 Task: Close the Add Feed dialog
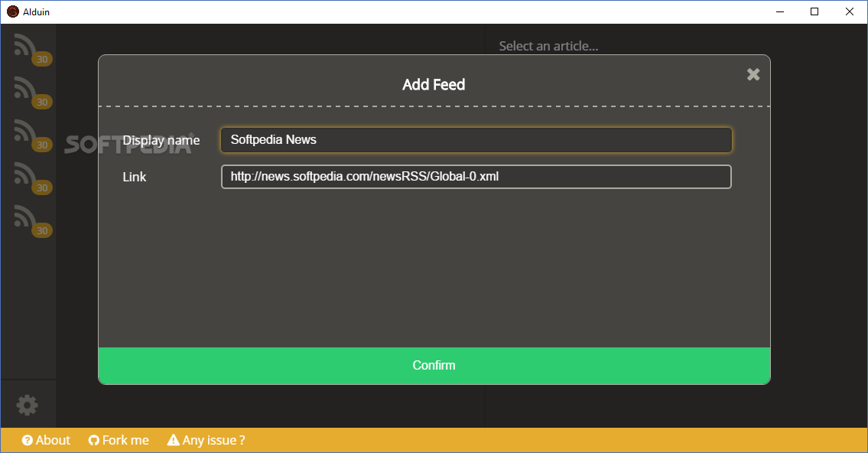coord(753,74)
